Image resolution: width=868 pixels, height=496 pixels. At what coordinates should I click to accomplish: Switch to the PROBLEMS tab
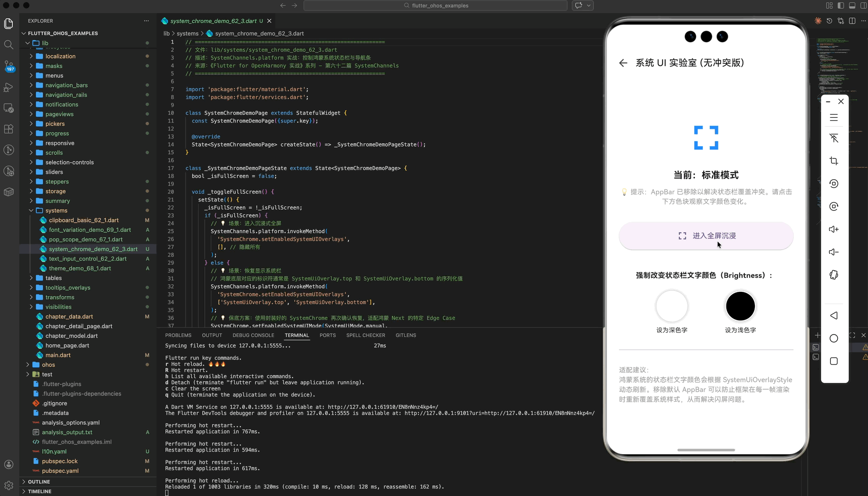pyautogui.click(x=178, y=335)
